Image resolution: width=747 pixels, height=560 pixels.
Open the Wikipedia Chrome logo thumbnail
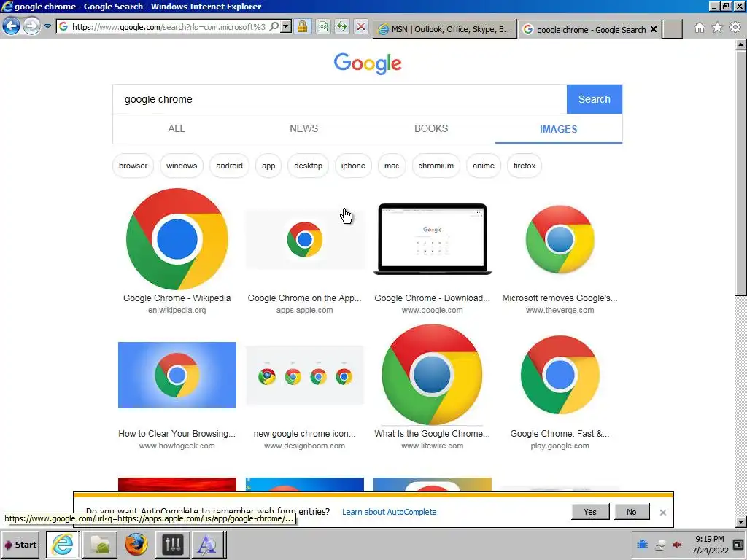[177, 239]
